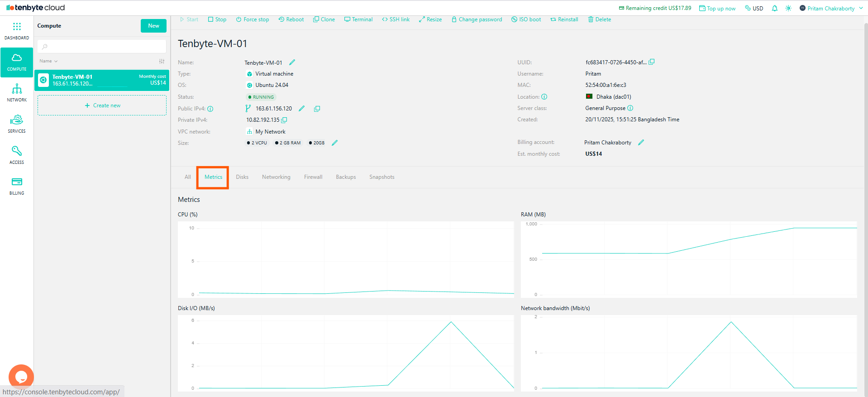Show Public IPv4 info tooltip icon
868x397 pixels.
coord(210,109)
